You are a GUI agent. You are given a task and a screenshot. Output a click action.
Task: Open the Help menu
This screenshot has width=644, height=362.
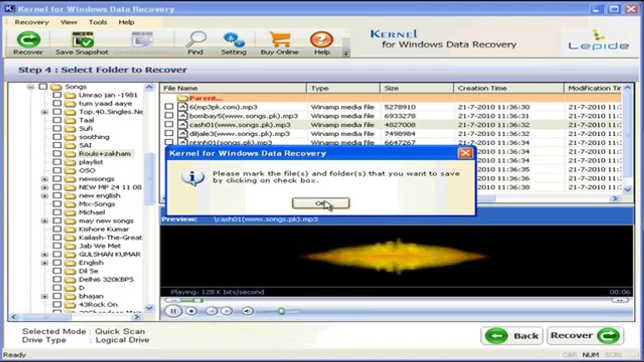click(126, 22)
